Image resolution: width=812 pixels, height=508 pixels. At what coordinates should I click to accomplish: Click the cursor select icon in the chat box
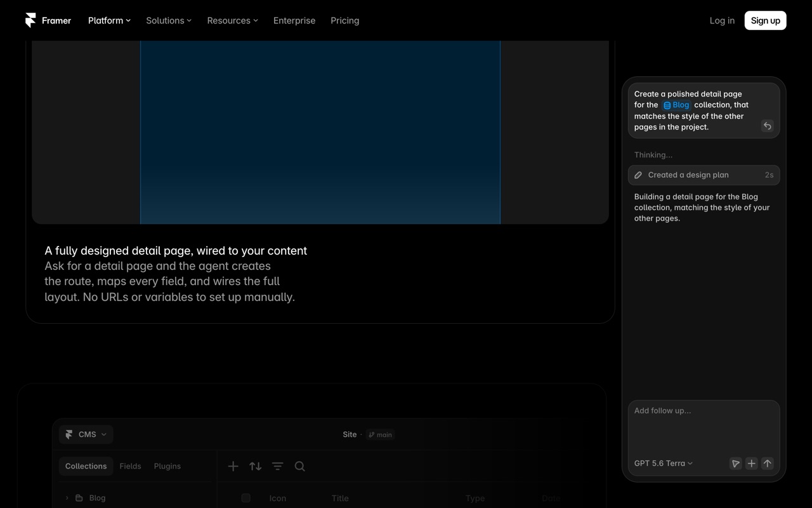[x=735, y=464]
